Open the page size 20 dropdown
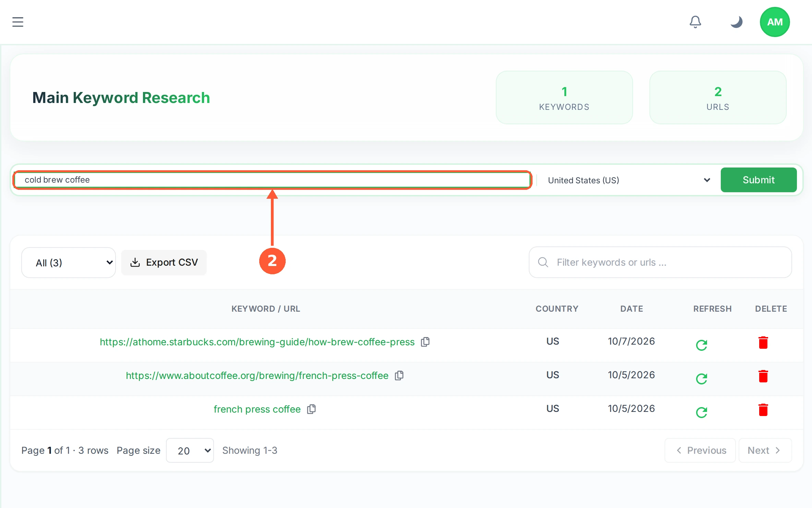The height and width of the screenshot is (508, 812). 190,450
